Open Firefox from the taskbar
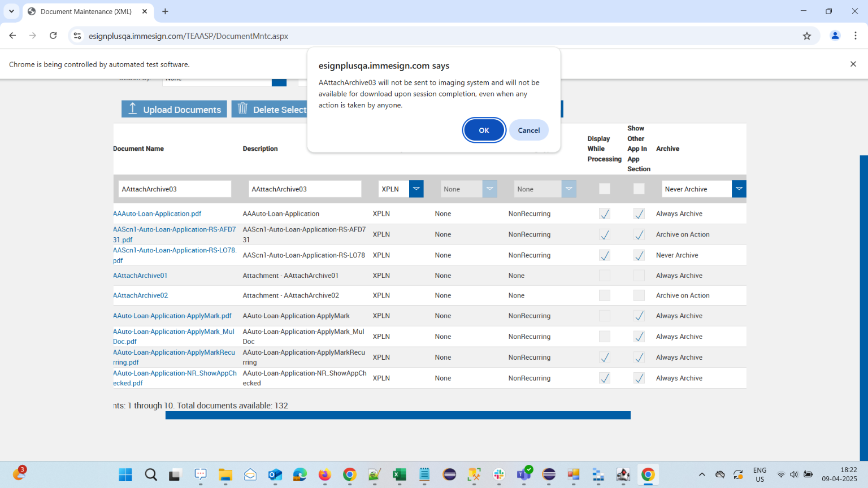Image resolution: width=868 pixels, height=488 pixels. 324,475
